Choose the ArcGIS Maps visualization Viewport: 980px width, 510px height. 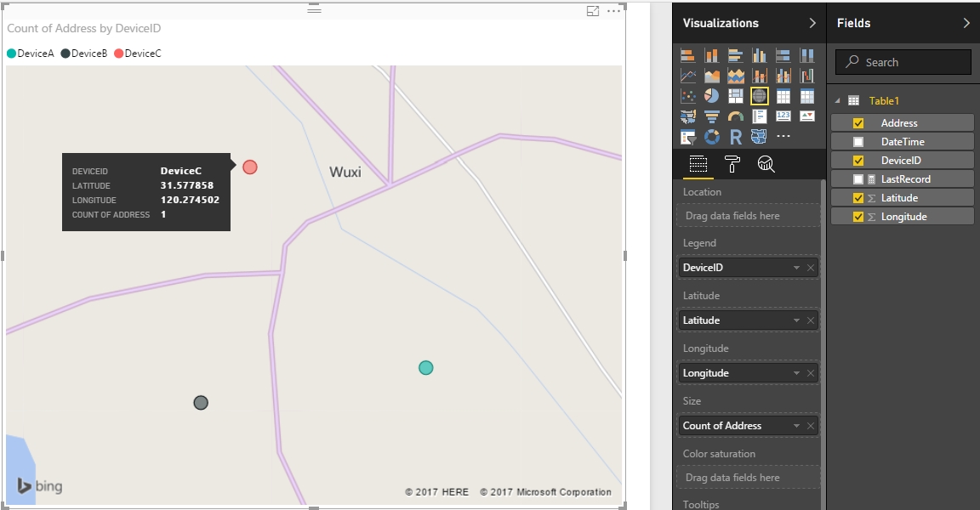point(760,137)
